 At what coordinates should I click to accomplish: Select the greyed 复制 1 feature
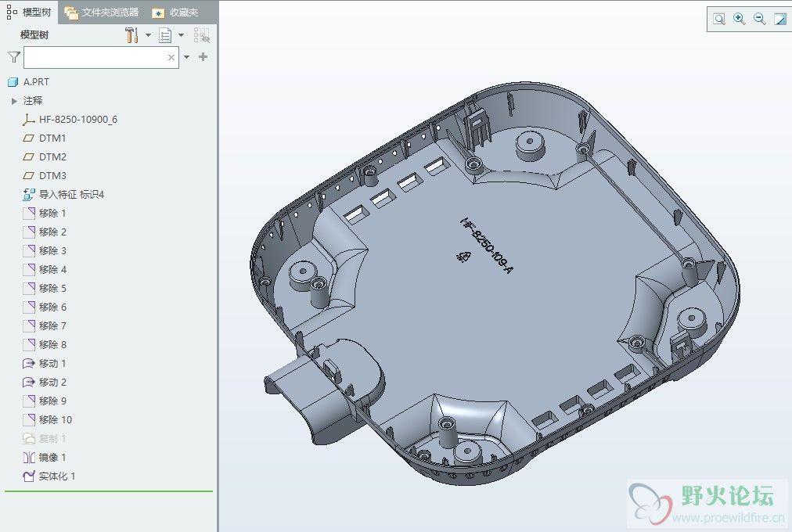coord(45,439)
